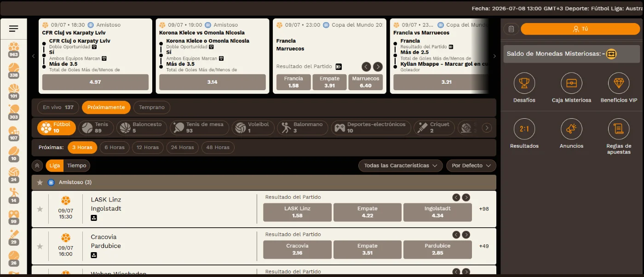Click the mystery coins chest icon
Image resolution: width=644 pixels, height=277 pixels.
(x=611, y=54)
